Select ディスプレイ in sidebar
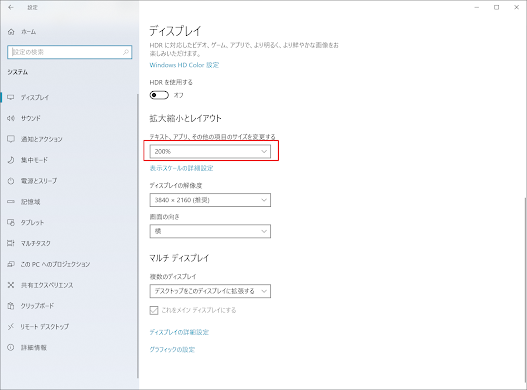 point(35,98)
